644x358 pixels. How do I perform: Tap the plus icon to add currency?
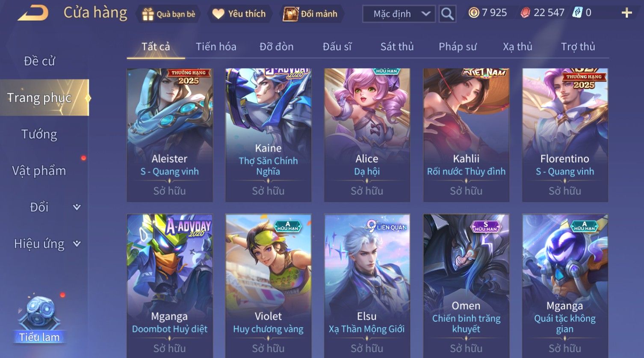pyautogui.click(x=626, y=13)
